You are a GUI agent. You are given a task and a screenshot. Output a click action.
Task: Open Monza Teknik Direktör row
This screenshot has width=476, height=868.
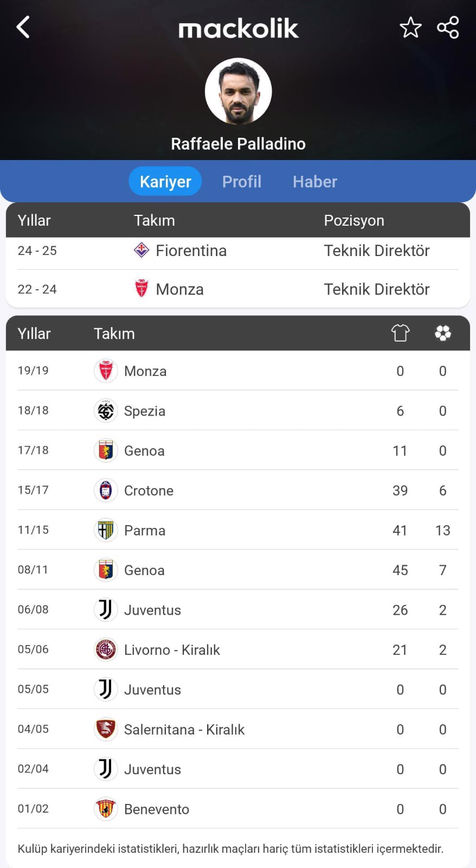[x=237, y=289]
